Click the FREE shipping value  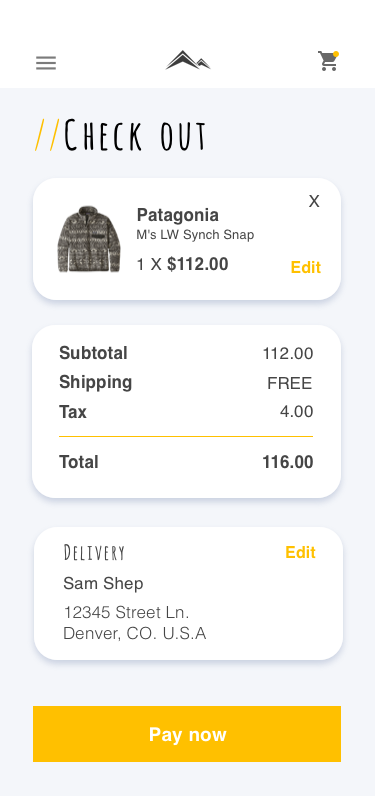[x=290, y=383]
